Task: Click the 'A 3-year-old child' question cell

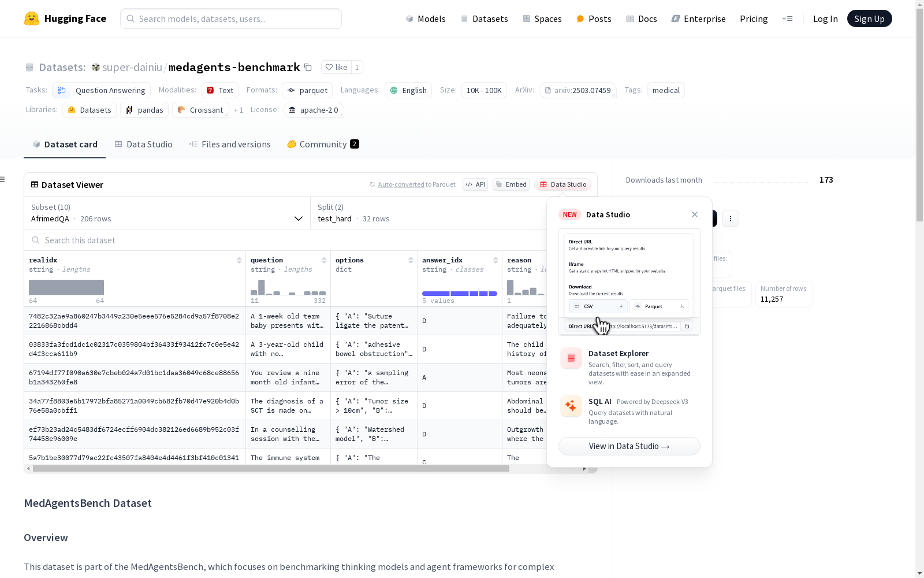Action: point(288,349)
